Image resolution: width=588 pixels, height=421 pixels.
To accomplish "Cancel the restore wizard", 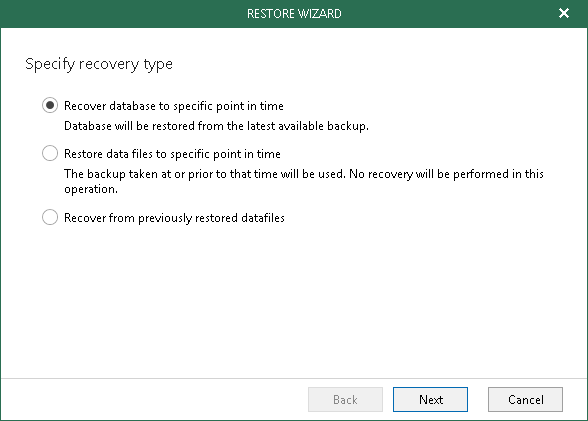I will coord(525,400).
